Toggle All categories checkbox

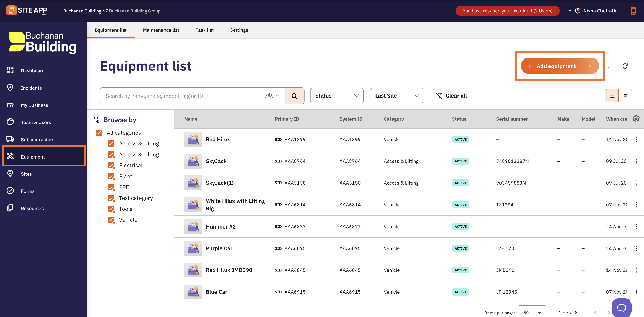[99, 133]
